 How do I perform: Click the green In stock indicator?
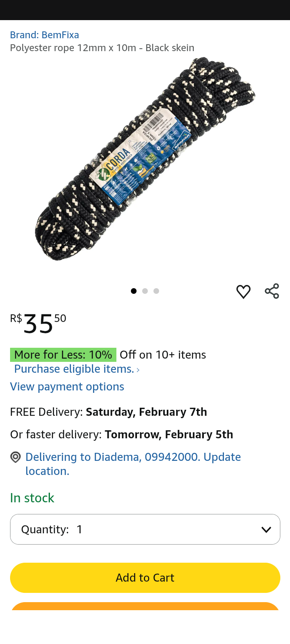point(32,498)
